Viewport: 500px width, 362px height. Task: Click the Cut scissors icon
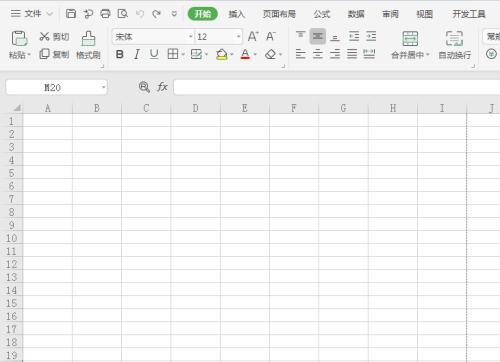click(44, 36)
